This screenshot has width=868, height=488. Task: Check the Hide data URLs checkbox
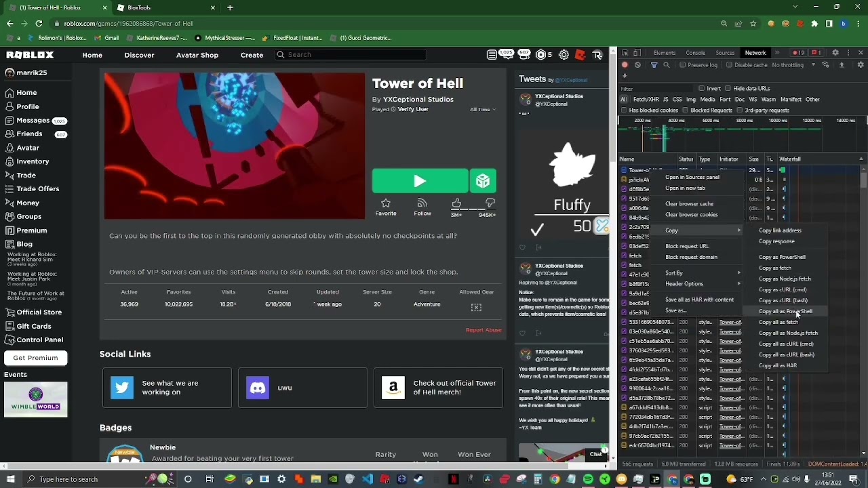(728, 89)
